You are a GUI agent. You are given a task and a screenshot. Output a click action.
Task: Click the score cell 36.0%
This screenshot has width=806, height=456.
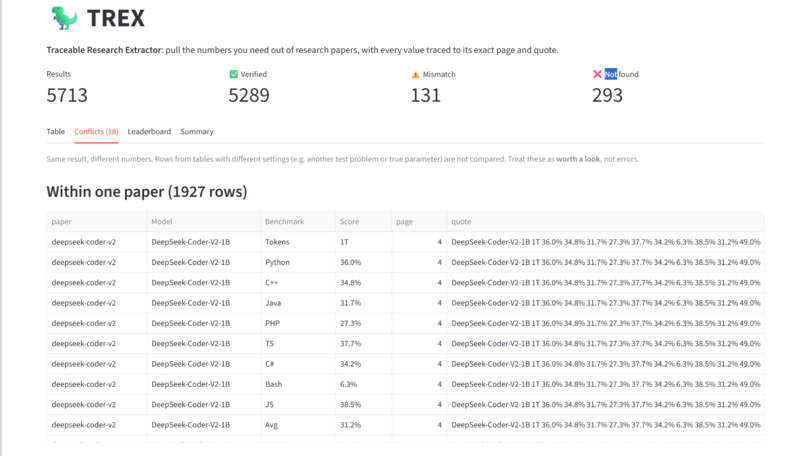click(363, 262)
